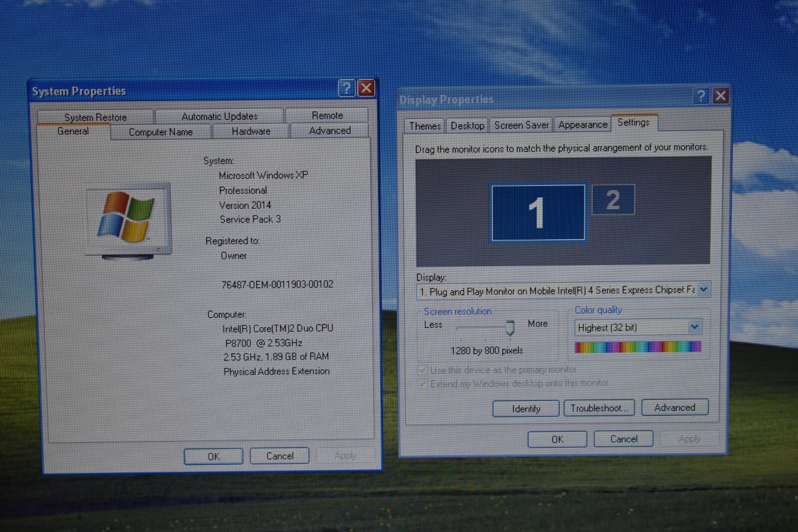Viewport: 798px width, 532px height.
Task: Click Apply in System Properties
Action: (345, 455)
